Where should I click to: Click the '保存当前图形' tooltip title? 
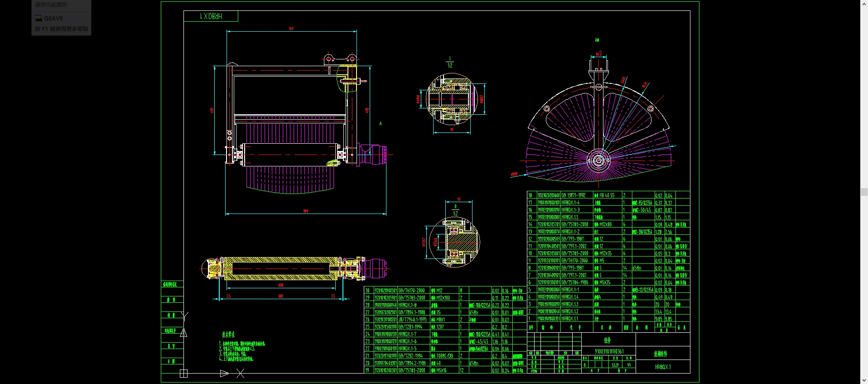(x=51, y=5)
